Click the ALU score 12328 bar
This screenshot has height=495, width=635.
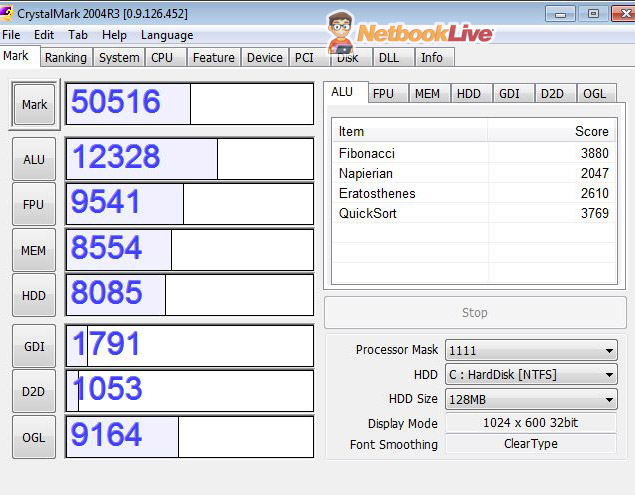[190, 159]
